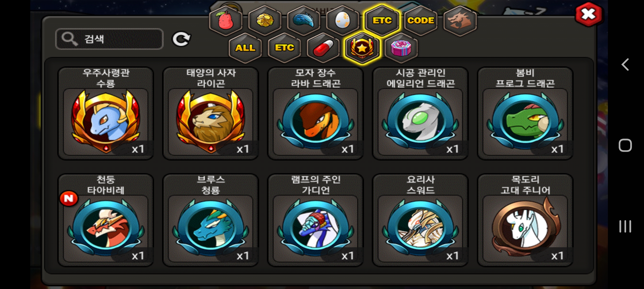Select the pink gift box filter
Image resolution: width=644 pixels, height=289 pixels.
[401, 48]
